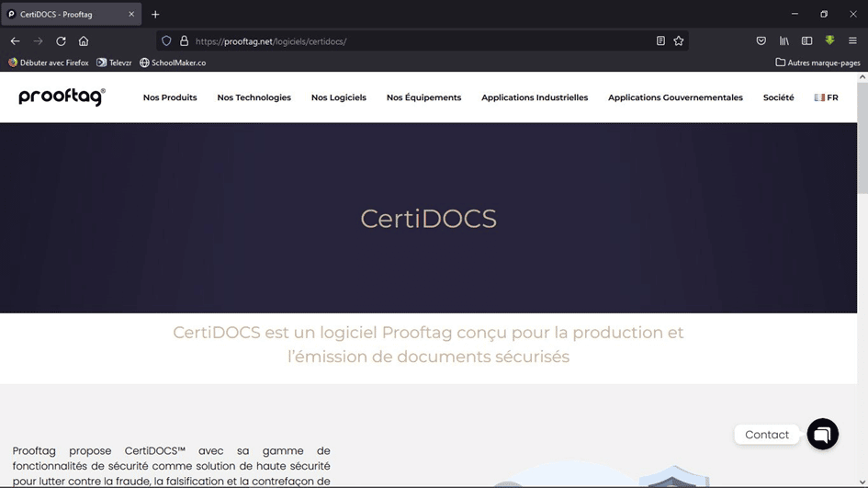Open the tracking protection shield icon
This screenshot has height=488, width=868.
coord(166,41)
